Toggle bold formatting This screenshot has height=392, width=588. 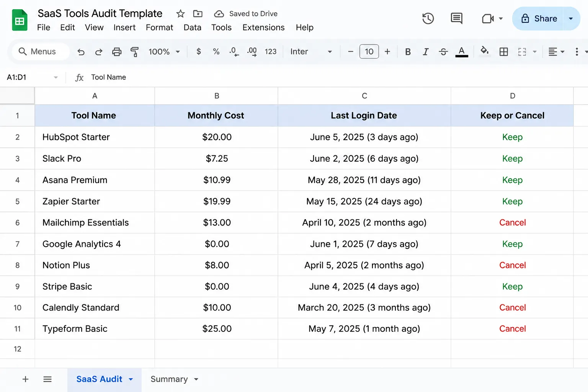[x=408, y=52]
